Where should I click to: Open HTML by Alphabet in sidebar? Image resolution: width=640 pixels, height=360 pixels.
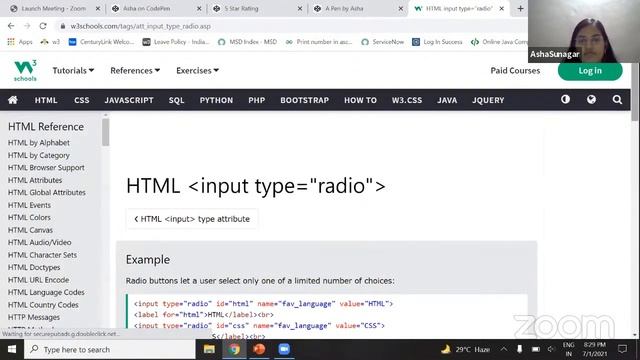(39, 142)
